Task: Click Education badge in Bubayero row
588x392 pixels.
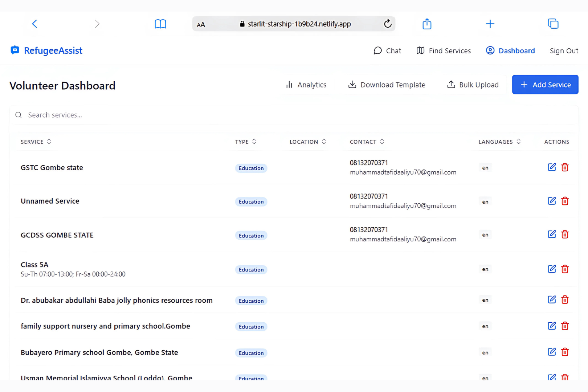Action: click(251, 353)
